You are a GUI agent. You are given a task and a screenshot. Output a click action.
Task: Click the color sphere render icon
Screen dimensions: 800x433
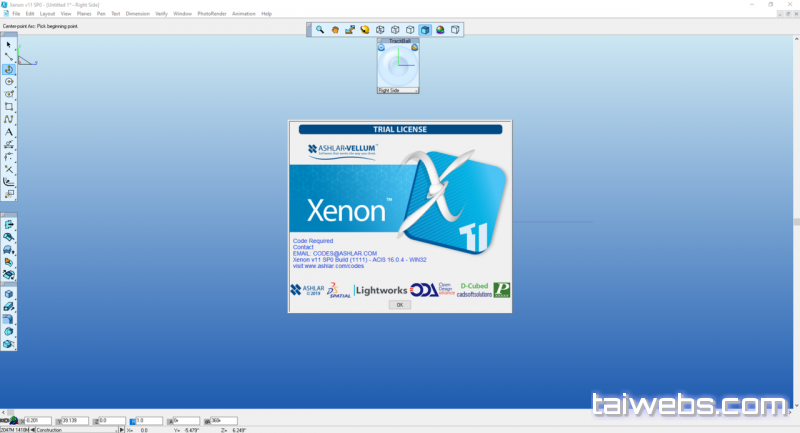pos(440,30)
